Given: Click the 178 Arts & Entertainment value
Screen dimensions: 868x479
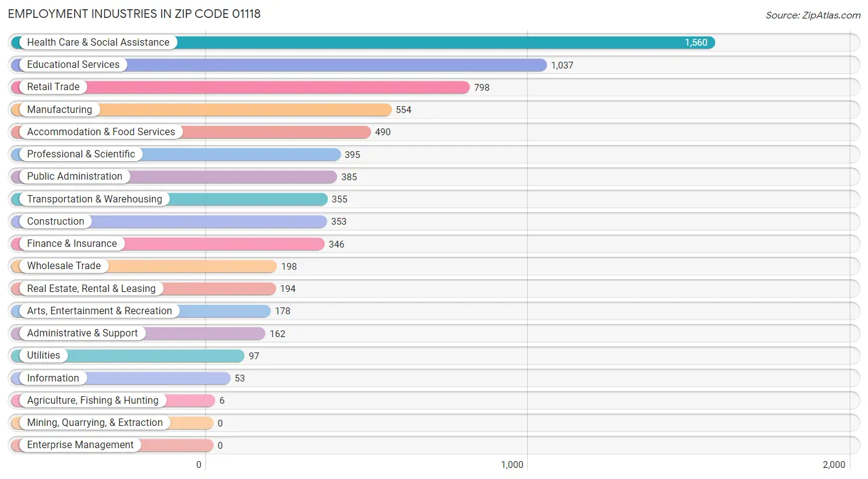Looking at the screenshot, I should 283,311.
